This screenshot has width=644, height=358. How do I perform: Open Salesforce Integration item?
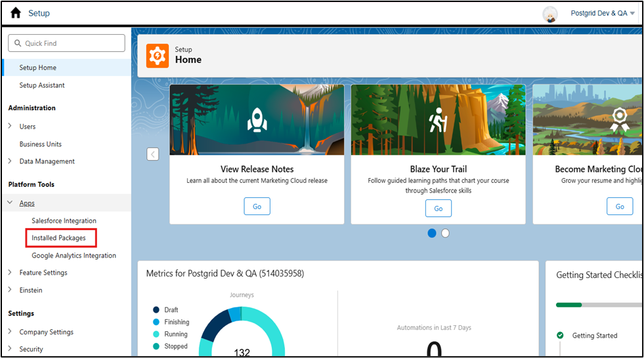pyautogui.click(x=64, y=220)
